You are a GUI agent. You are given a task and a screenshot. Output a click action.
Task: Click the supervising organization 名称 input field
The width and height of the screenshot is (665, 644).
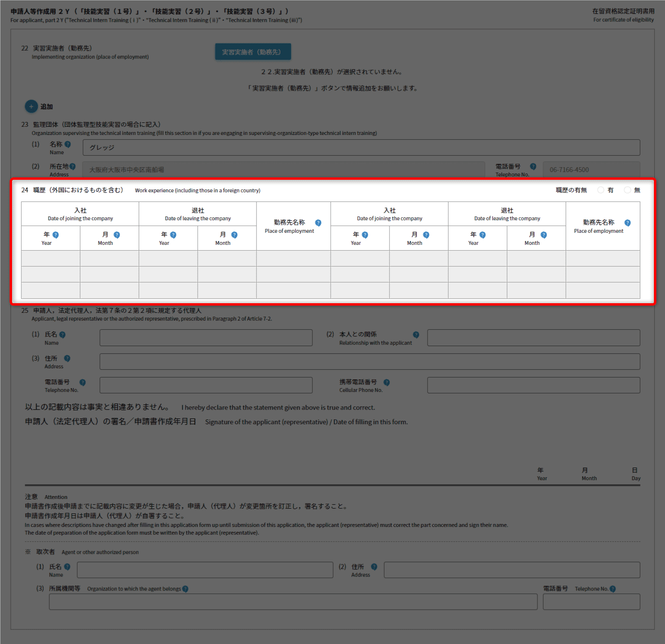(x=361, y=148)
